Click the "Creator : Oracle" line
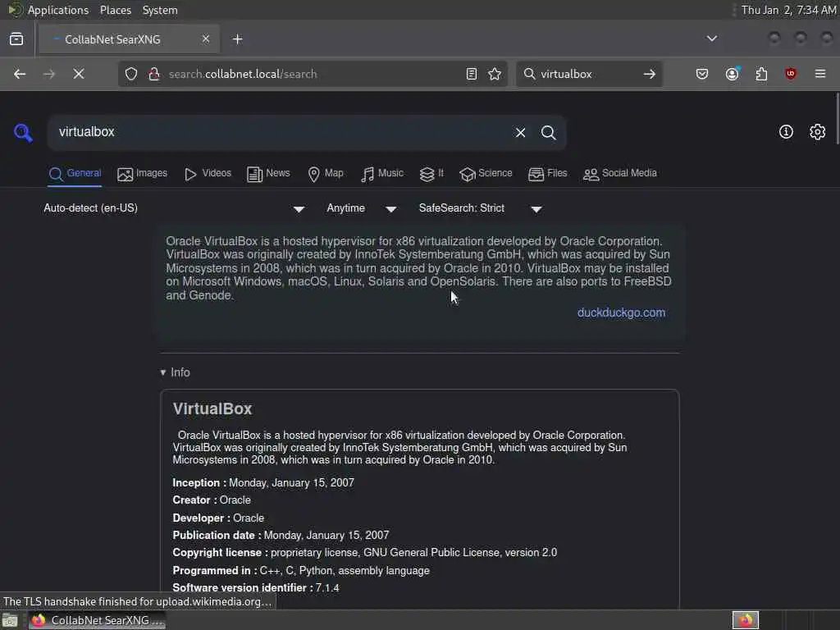The image size is (840, 630). point(212,500)
